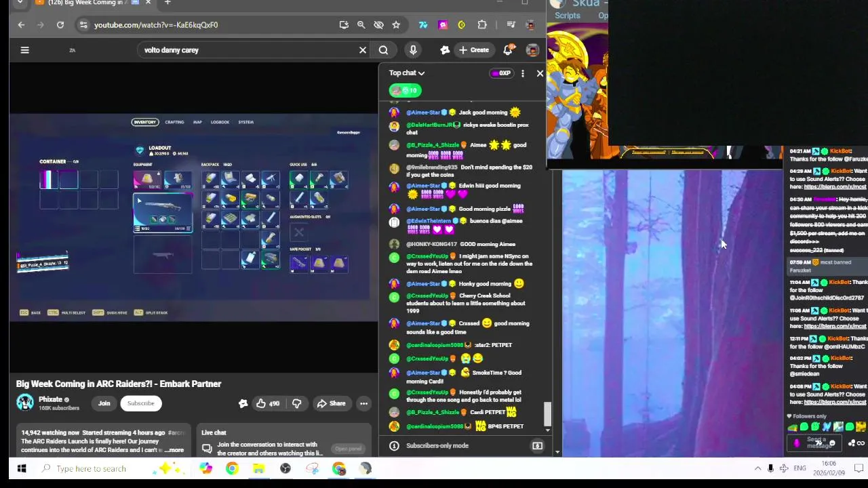This screenshot has width=868, height=488.
Task: Open the Phixate channel avatar
Action: (x=25, y=403)
